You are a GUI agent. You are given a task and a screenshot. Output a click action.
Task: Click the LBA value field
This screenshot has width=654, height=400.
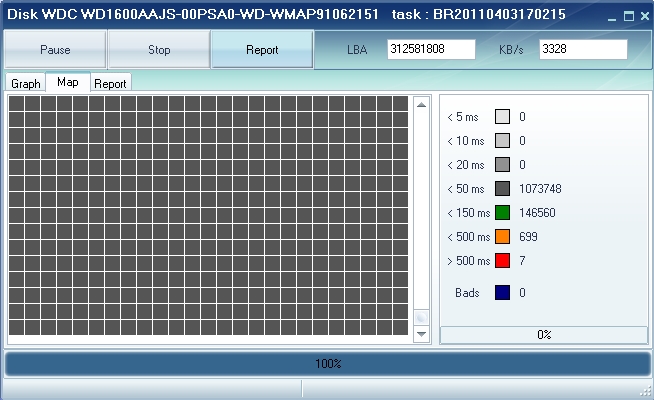point(431,49)
